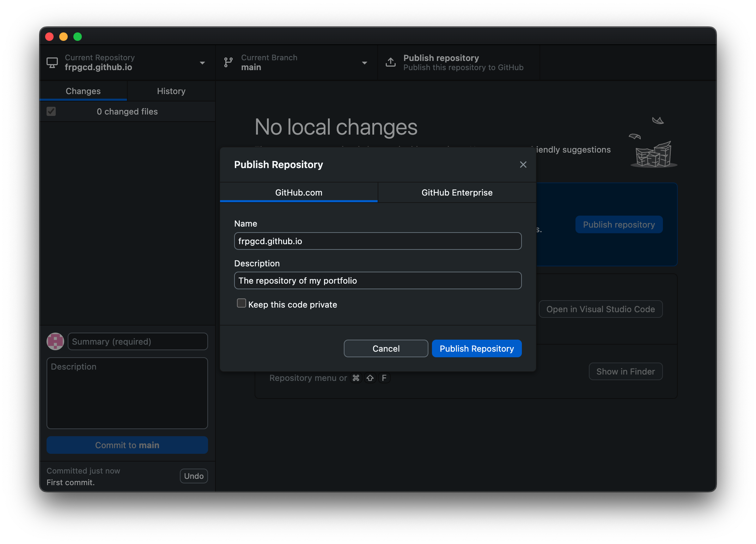The width and height of the screenshot is (756, 544).
Task: Select the GitHub.com tab
Action: click(299, 192)
